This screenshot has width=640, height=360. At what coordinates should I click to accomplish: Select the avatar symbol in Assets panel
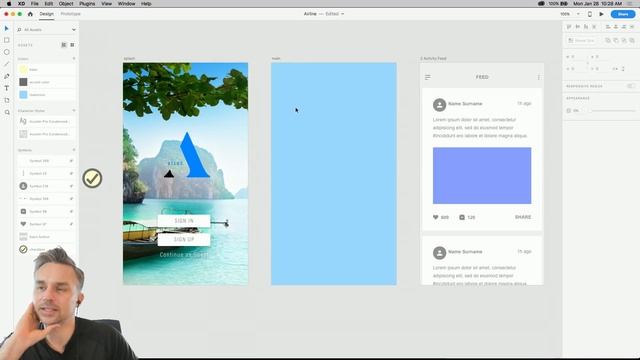(x=23, y=186)
